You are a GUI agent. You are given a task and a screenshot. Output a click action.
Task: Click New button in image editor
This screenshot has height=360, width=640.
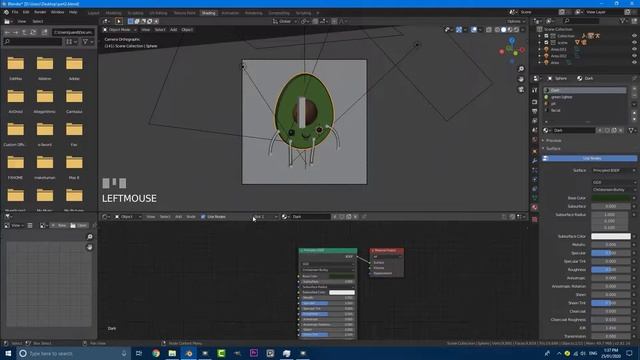[59, 225]
